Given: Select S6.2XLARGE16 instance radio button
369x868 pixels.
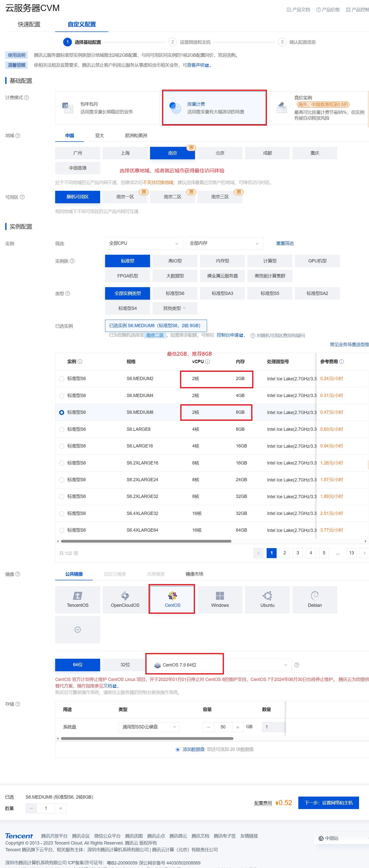Looking at the screenshot, I should pyautogui.click(x=62, y=463).
